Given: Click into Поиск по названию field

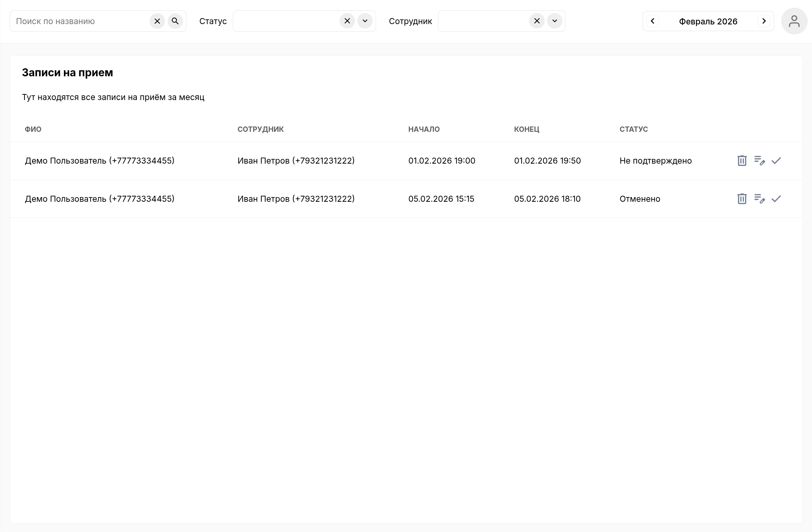Looking at the screenshot, I should [x=81, y=21].
